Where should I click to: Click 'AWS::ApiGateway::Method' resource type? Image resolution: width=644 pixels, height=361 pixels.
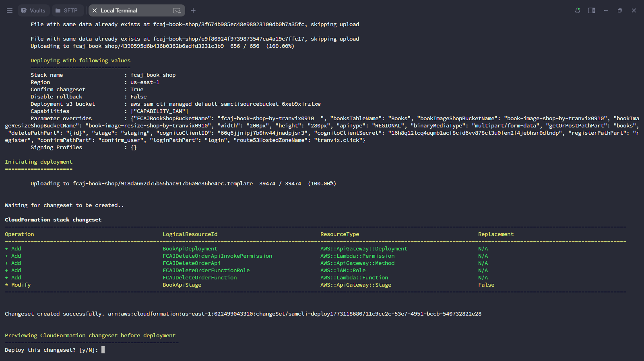tap(357, 263)
